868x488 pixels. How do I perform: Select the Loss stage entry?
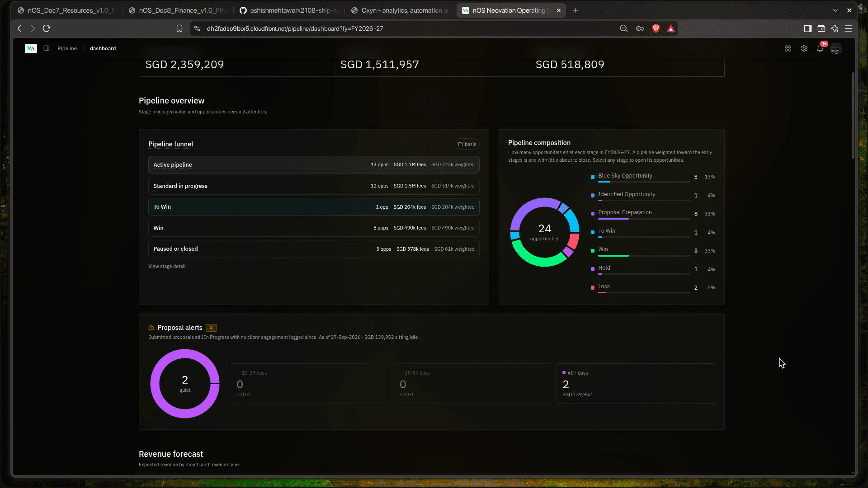point(653,287)
